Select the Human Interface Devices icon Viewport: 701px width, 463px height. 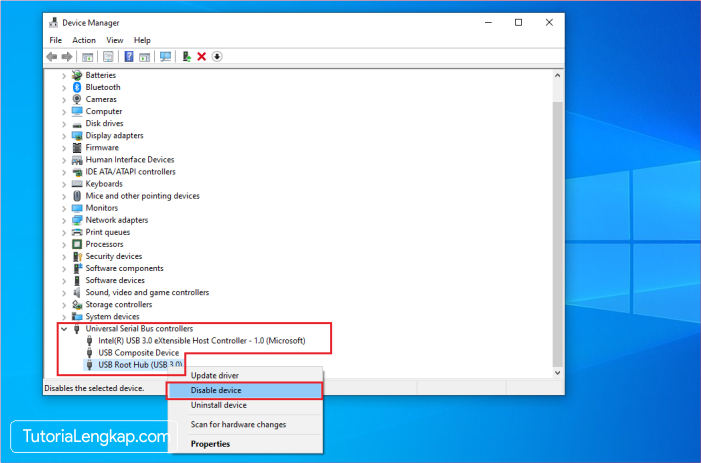[x=77, y=160]
